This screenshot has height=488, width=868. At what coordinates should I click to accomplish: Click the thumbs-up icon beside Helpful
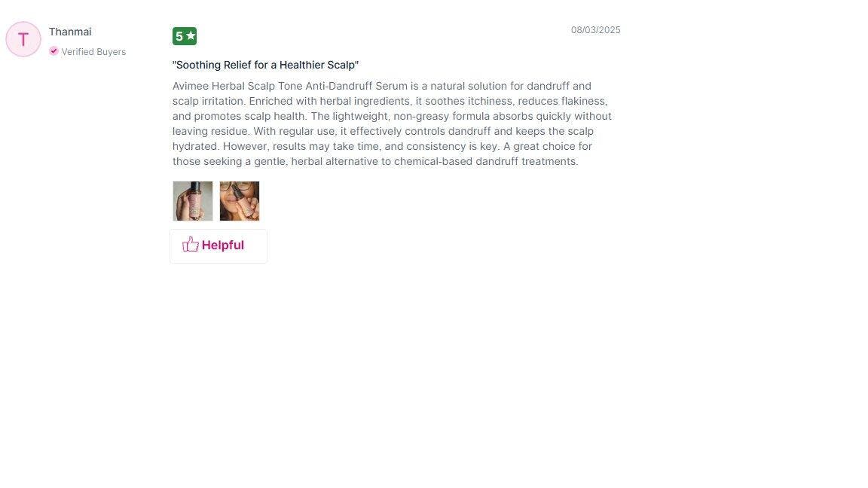pos(191,245)
